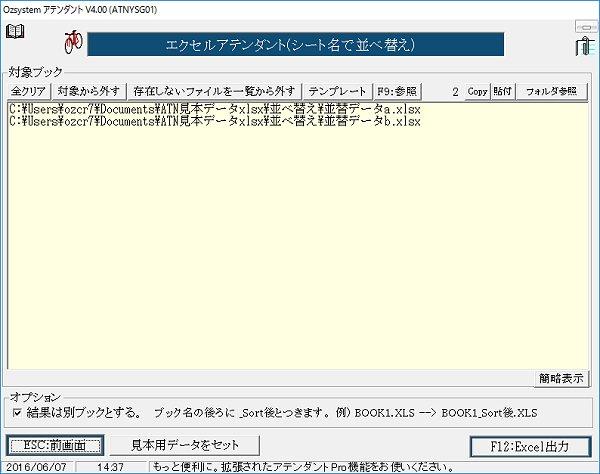600x474 pixels.
Task: Click the Copy button
Action: point(477,91)
